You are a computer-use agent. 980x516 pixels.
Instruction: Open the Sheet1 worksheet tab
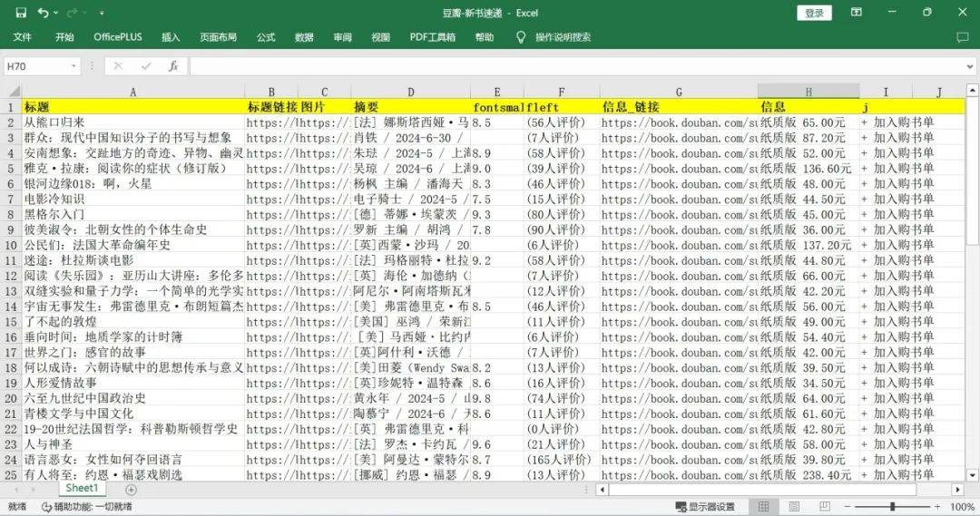tap(82, 488)
